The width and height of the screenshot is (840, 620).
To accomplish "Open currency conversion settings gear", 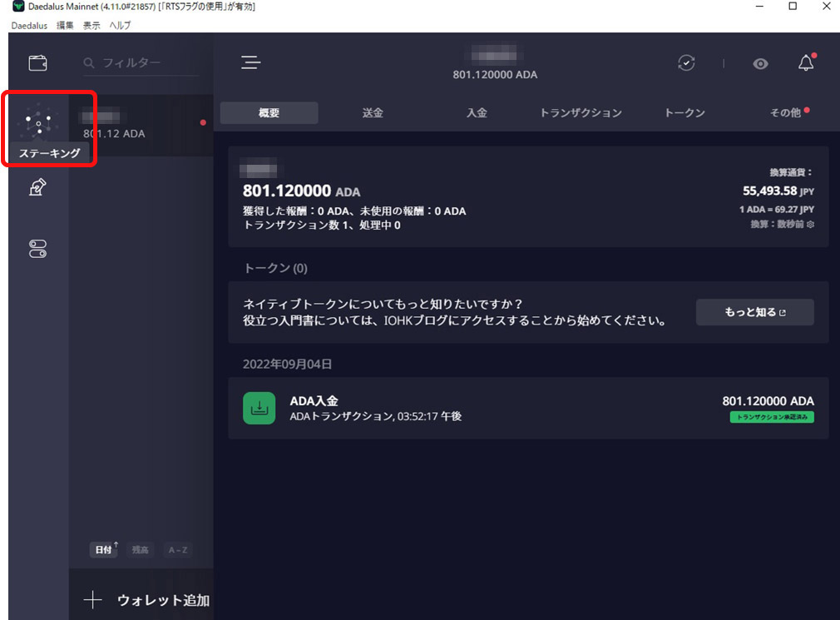I will 811,225.
